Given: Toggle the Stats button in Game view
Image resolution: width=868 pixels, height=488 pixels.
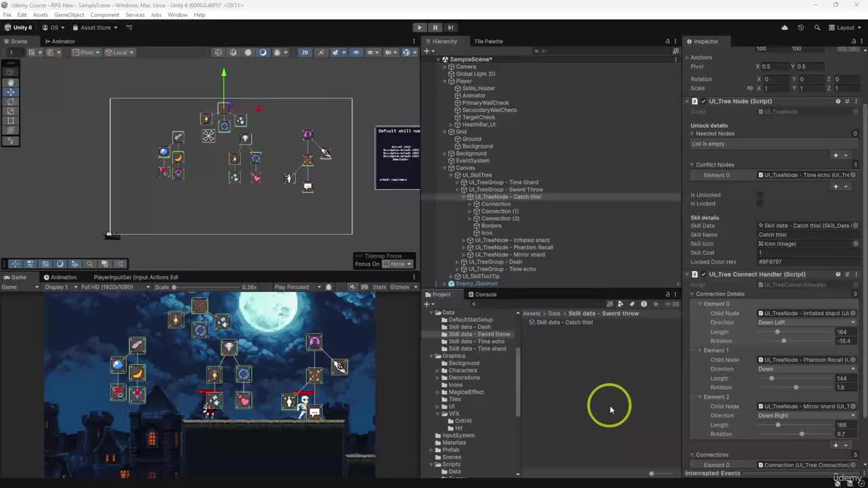Looking at the screenshot, I should point(379,287).
